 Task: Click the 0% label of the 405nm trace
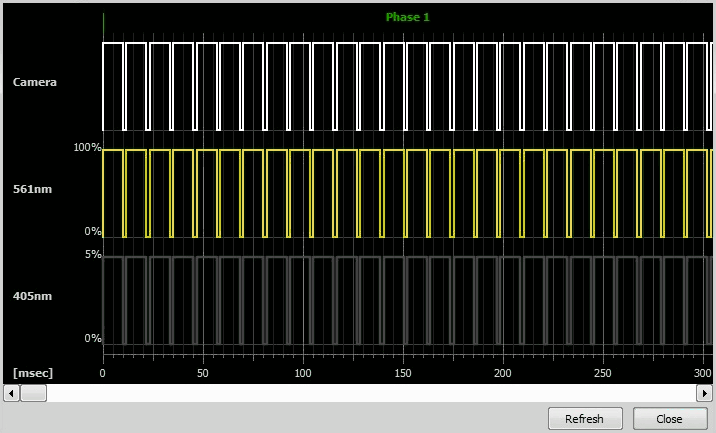pos(93,338)
